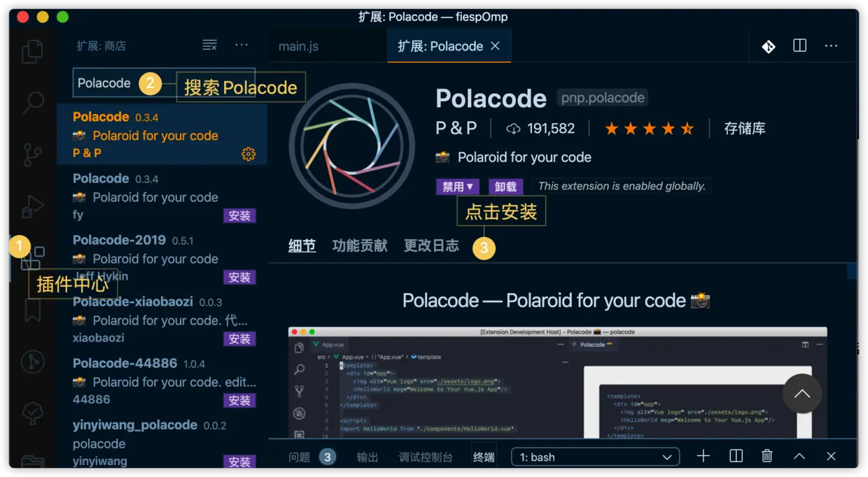Open the Search view in activity bar
Image resolution: width=868 pixels, height=477 pixels.
pyautogui.click(x=32, y=103)
